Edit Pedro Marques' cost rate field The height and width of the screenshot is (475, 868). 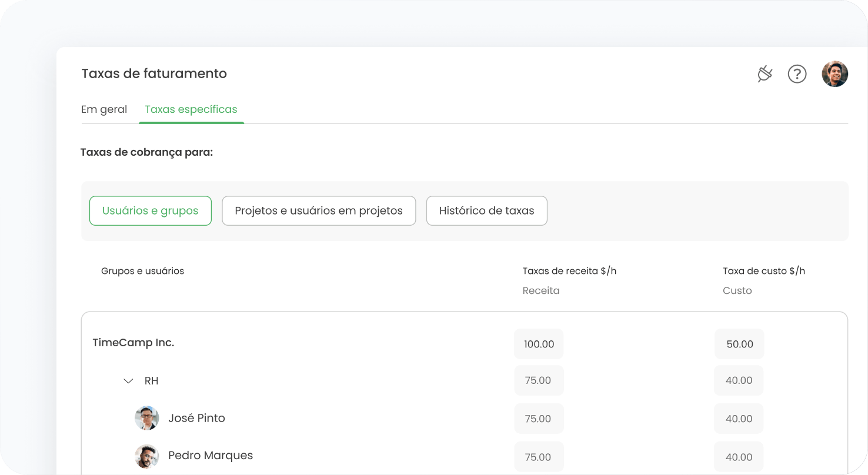[739, 457]
